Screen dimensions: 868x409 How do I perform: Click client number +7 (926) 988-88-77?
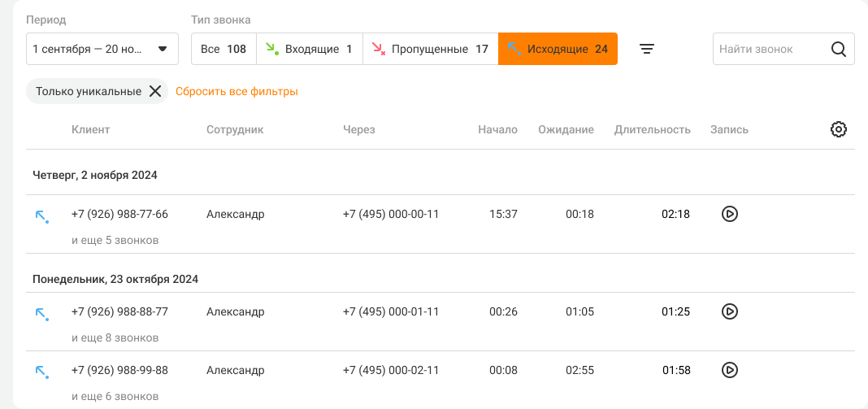pyautogui.click(x=119, y=311)
